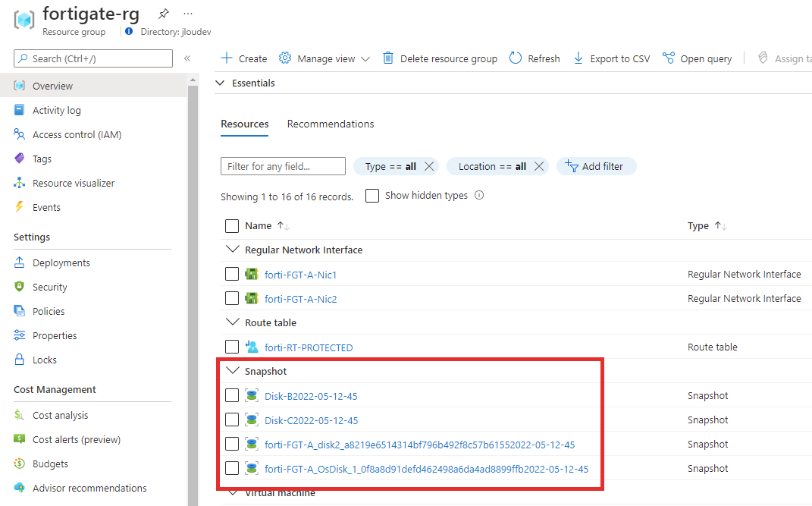Click the Refresh circular arrow icon

pos(516,58)
